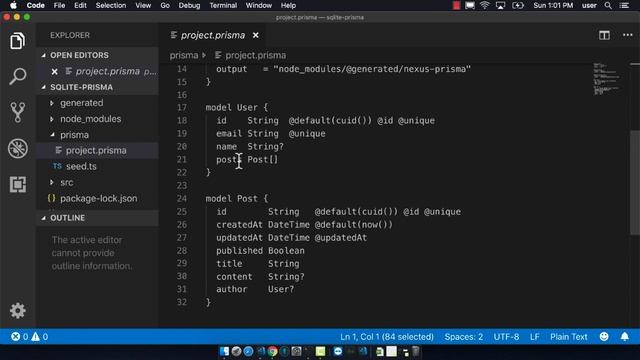Open the Window menu
The width and height of the screenshot is (640, 360).
pyautogui.click(x=259, y=5)
